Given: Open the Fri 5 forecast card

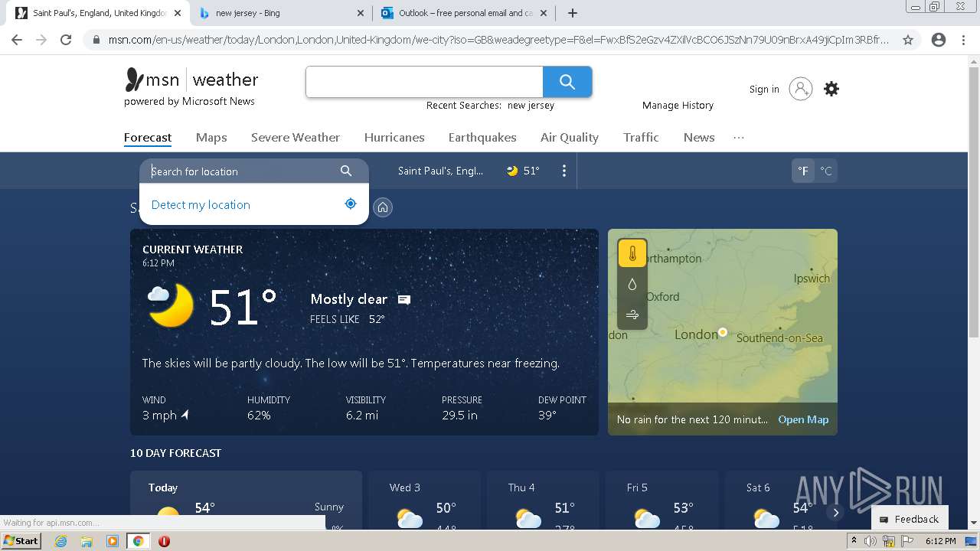Looking at the screenshot, I should coord(661,501).
